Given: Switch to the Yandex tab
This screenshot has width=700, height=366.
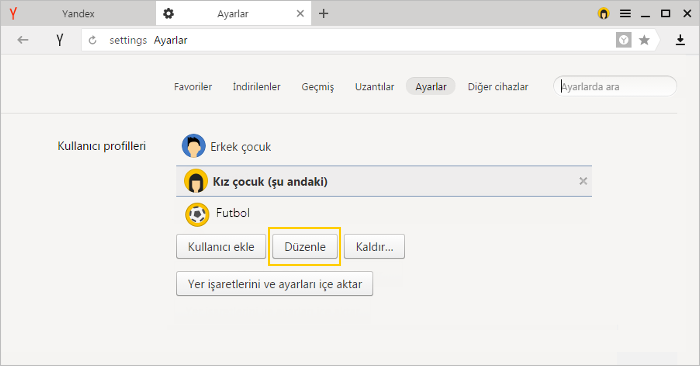Looking at the screenshot, I should (x=78, y=13).
